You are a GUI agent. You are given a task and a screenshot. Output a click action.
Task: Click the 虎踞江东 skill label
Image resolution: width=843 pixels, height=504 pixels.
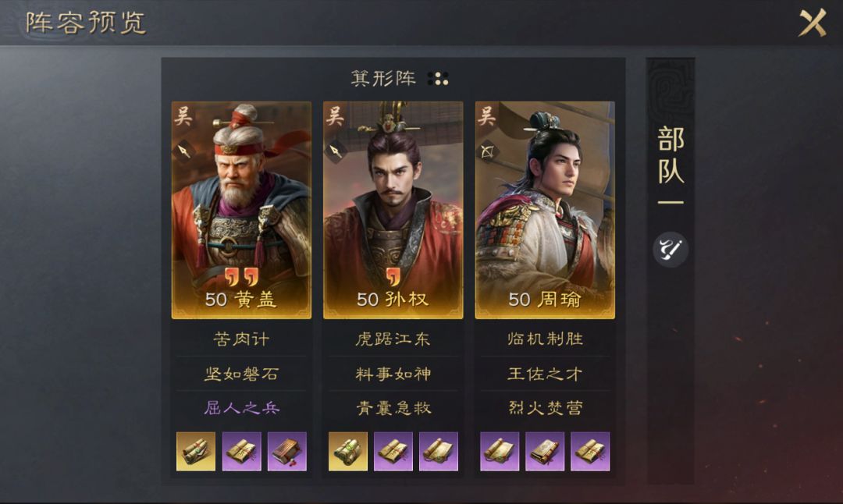(393, 339)
